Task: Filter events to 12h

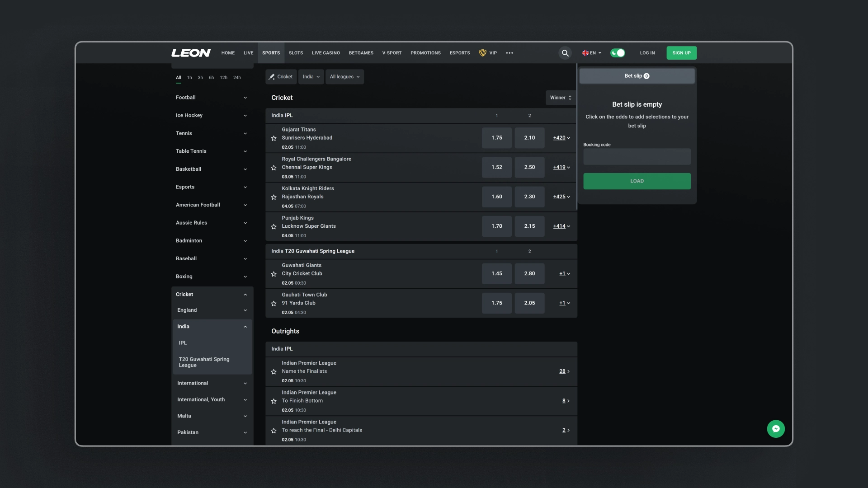Action: [224, 78]
